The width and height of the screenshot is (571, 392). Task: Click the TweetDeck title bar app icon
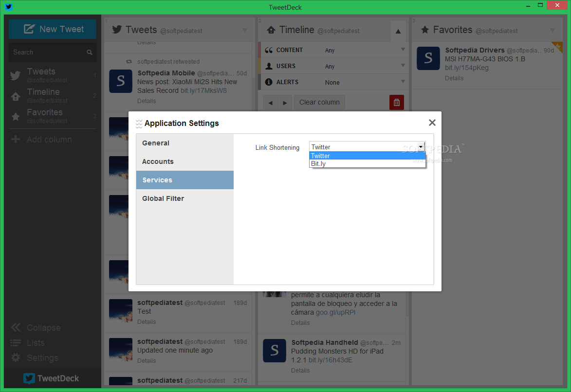point(9,6)
